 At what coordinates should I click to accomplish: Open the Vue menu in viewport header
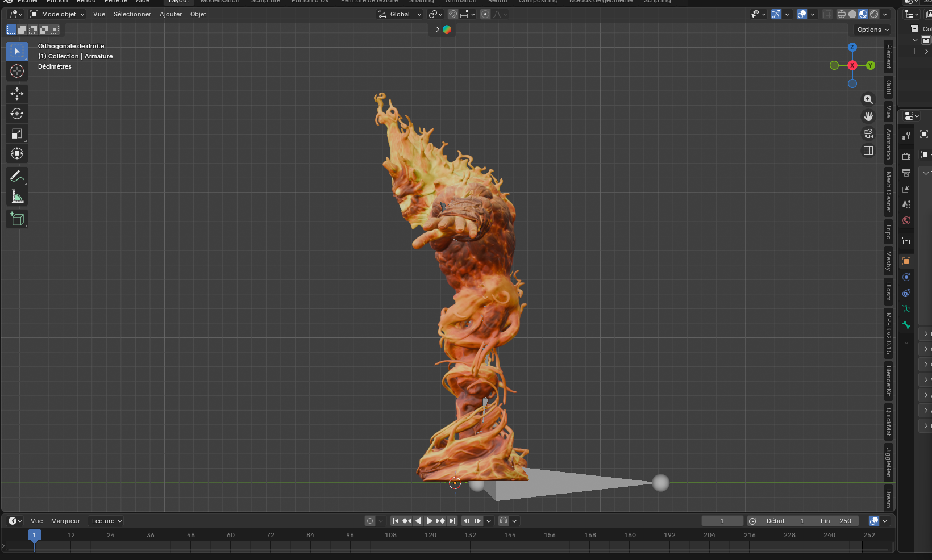point(99,14)
